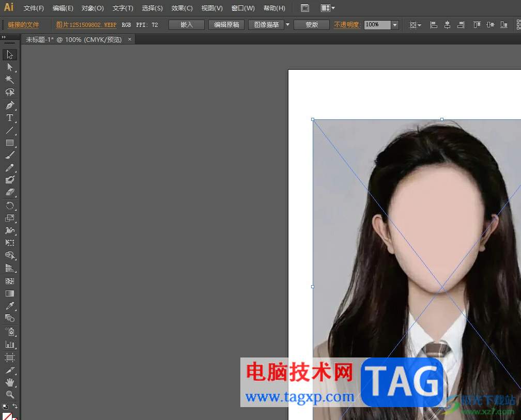Align selection vertical center
Image resolution: width=521 pixels, height=420 pixels.
pos(491,25)
